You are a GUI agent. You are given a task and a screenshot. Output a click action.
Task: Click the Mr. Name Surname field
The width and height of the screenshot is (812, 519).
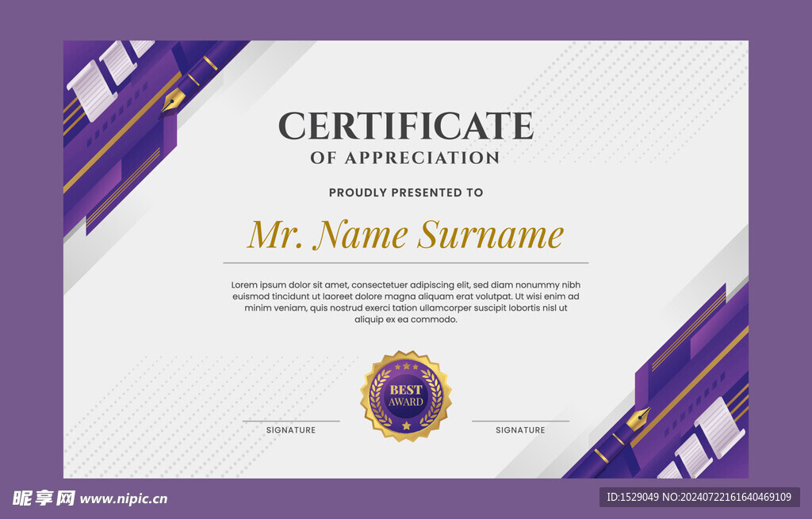click(405, 235)
